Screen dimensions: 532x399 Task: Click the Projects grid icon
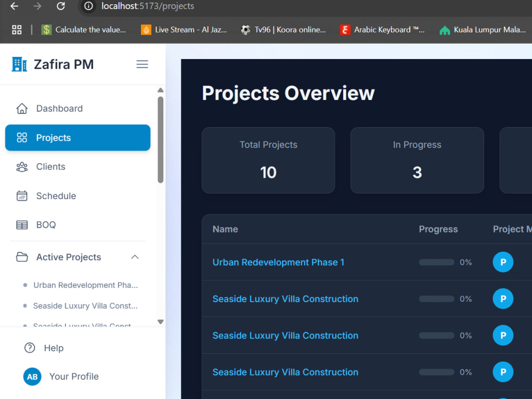(x=22, y=138)
